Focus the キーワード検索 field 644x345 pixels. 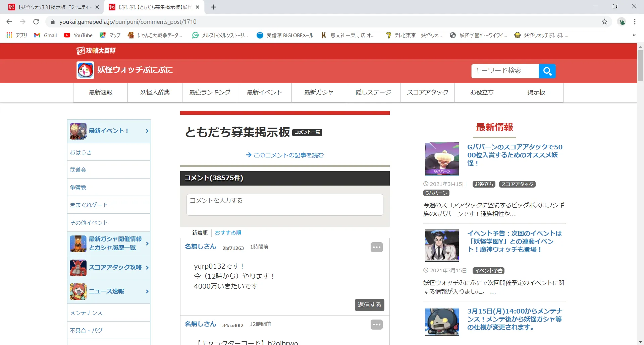click(505, 71)
